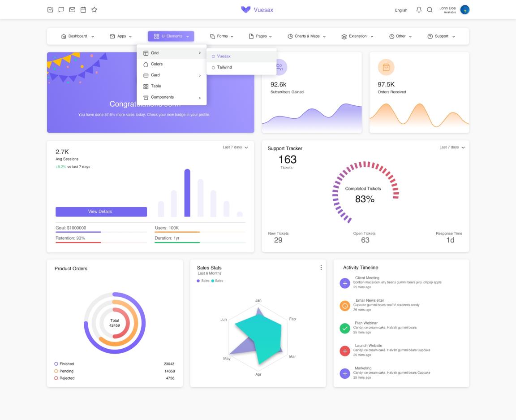Image resolution: width=516 pixels, height=420 pixels.
Task: Expand the Avg Sessions Last 7 days dropdown
Action: coord(235,147)
